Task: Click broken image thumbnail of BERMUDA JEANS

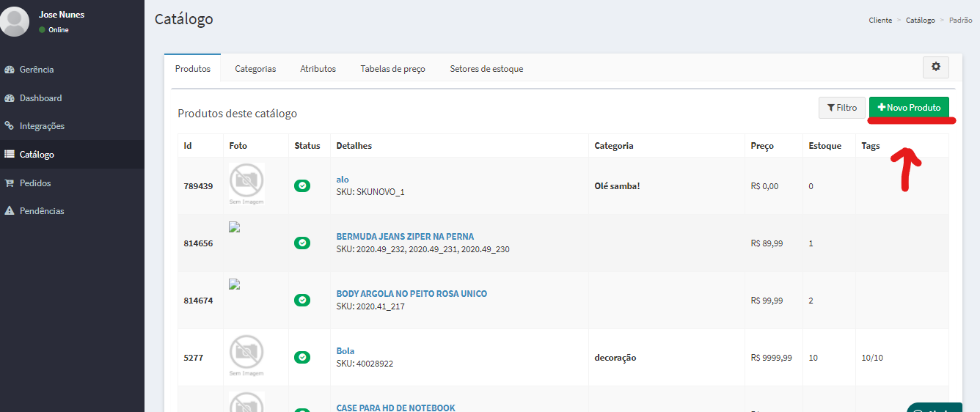Action: pos(235,227)
